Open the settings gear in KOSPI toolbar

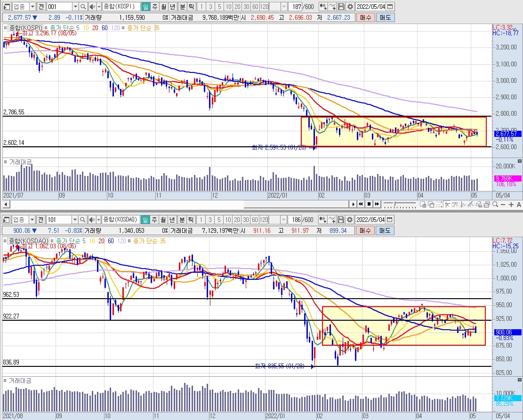click(x=350, y=7)
